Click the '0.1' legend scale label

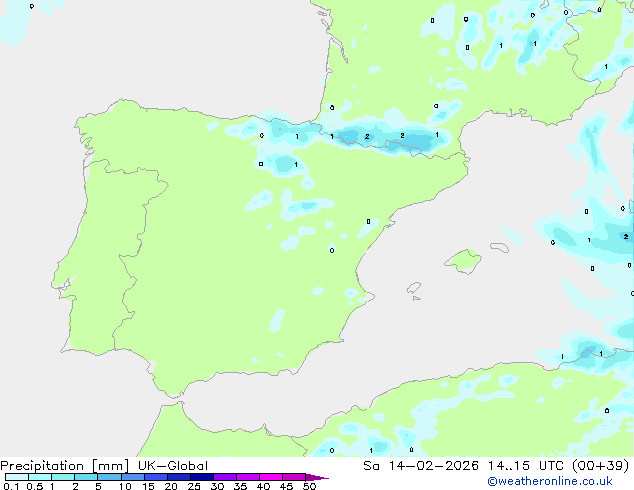pos(11,486)
